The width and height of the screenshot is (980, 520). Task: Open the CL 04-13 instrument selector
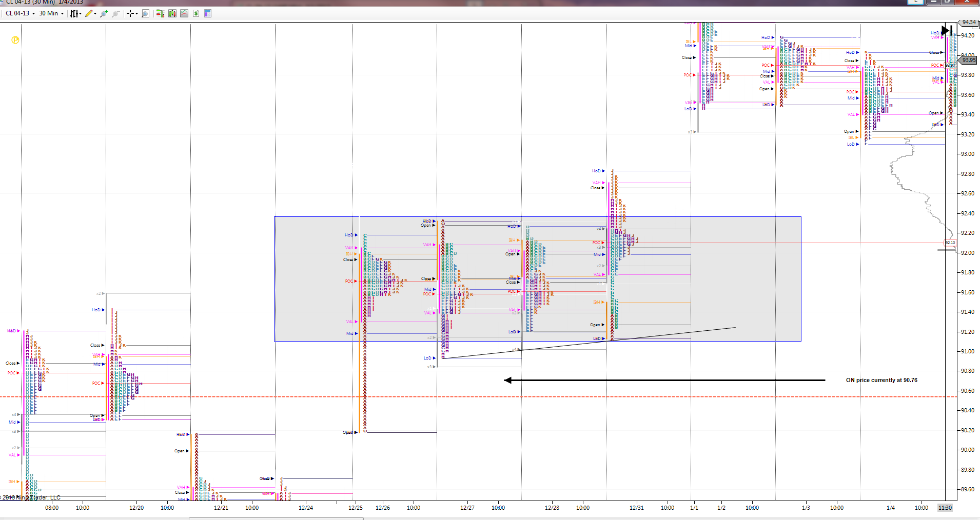[x=21, y=13]
